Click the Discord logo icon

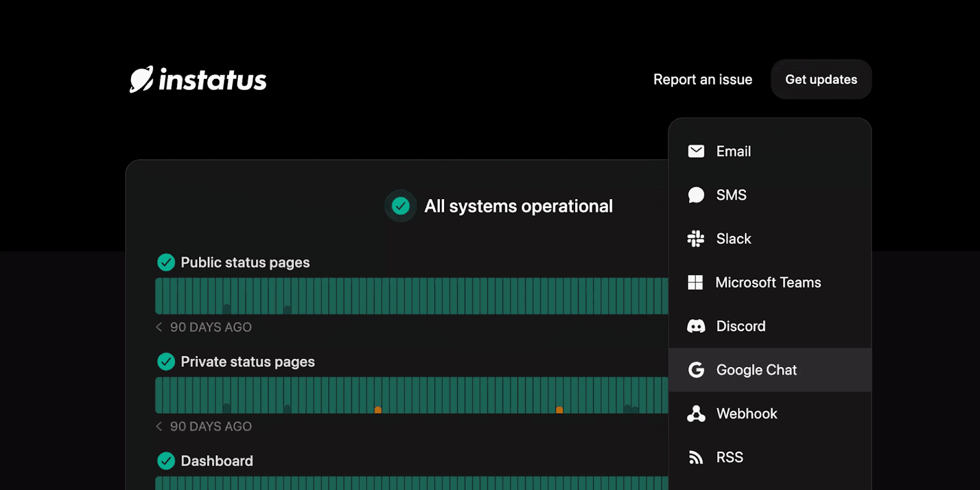click(696, 326)
